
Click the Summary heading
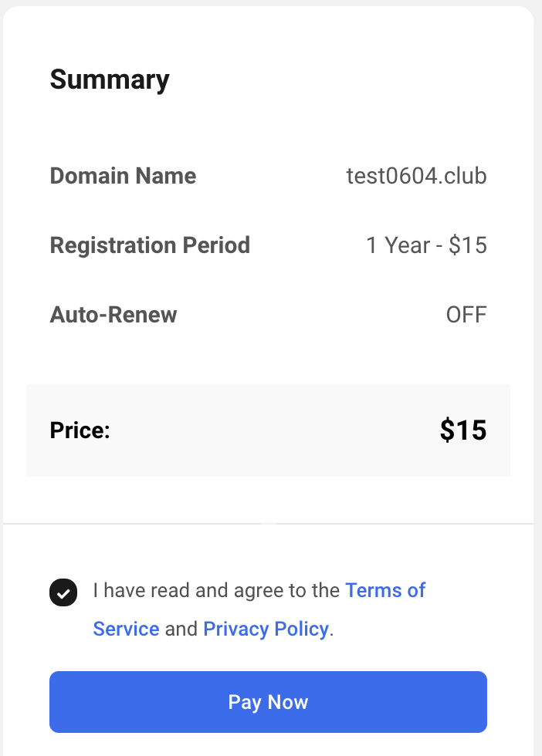pos(110,79)
